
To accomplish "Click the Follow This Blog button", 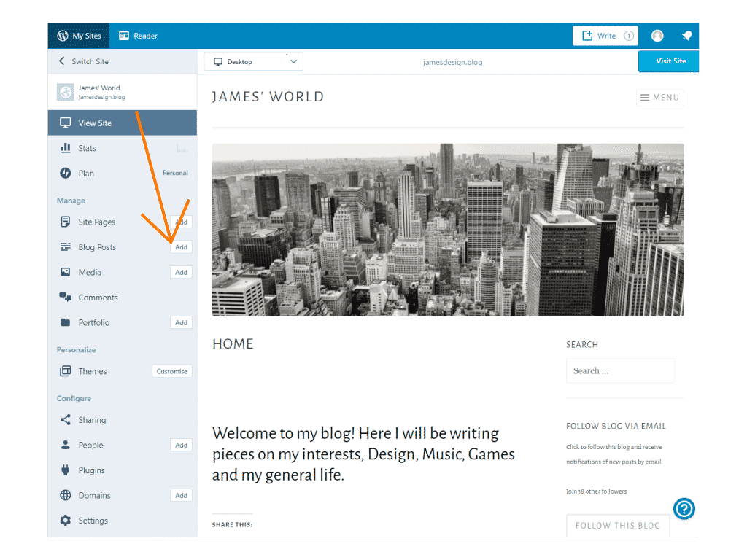I will click(618, 525).
